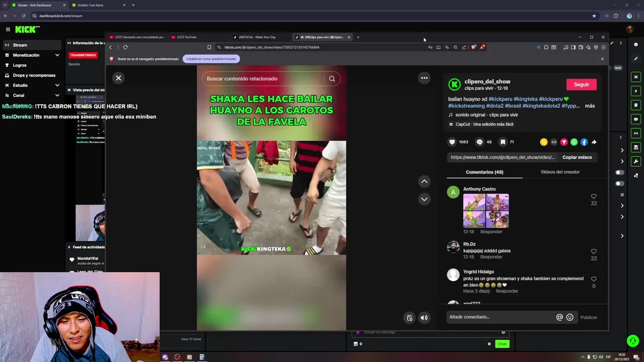Click the embed code icon
The image size is (644, 362).
pos(554,142)
